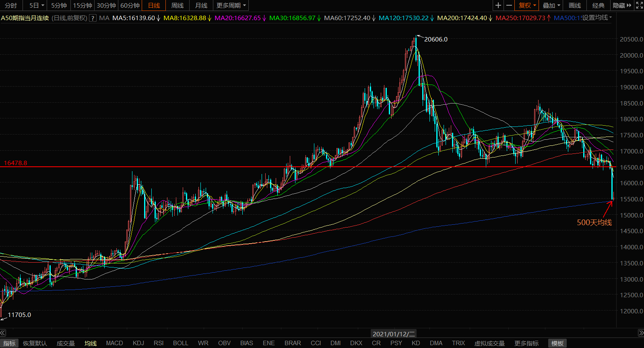
Task: Click the question mark help icon
Action: 93,18
